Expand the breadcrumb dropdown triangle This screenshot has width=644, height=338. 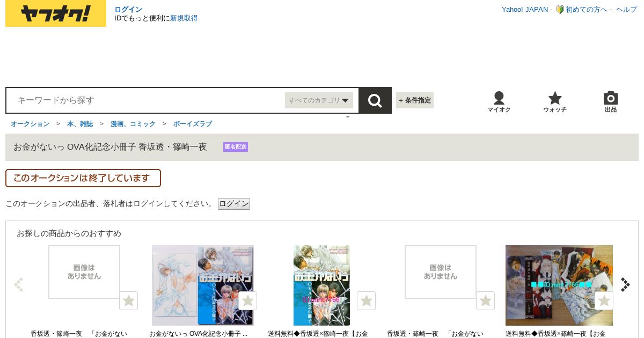pos(348,117)
